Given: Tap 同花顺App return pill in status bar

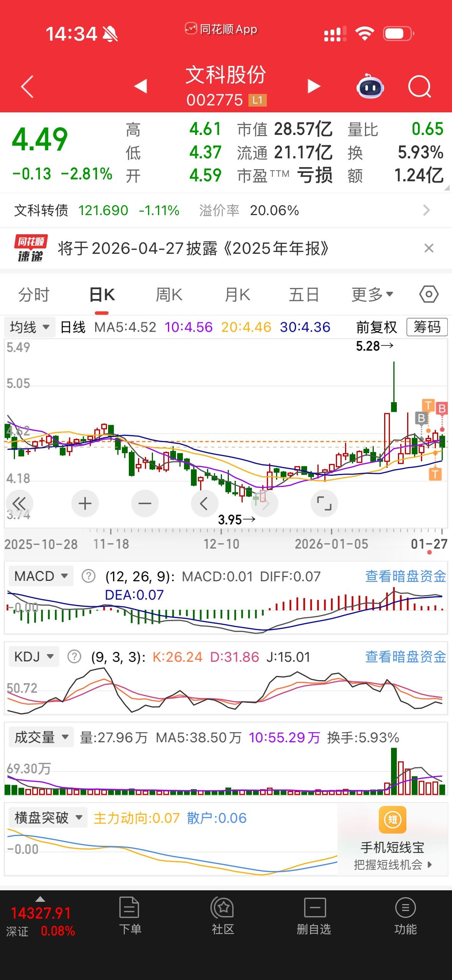Looking at the screenshot, I should click(222, 29).
